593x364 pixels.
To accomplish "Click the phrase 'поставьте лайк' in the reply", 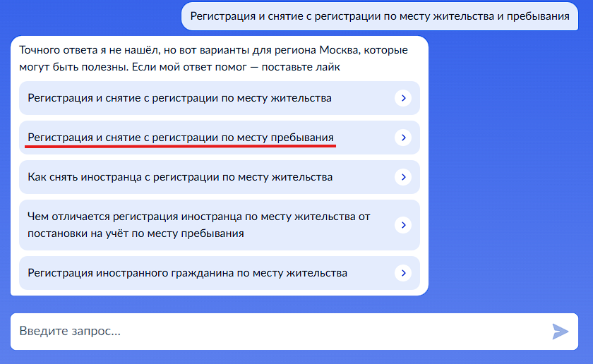I will [301, 67].
